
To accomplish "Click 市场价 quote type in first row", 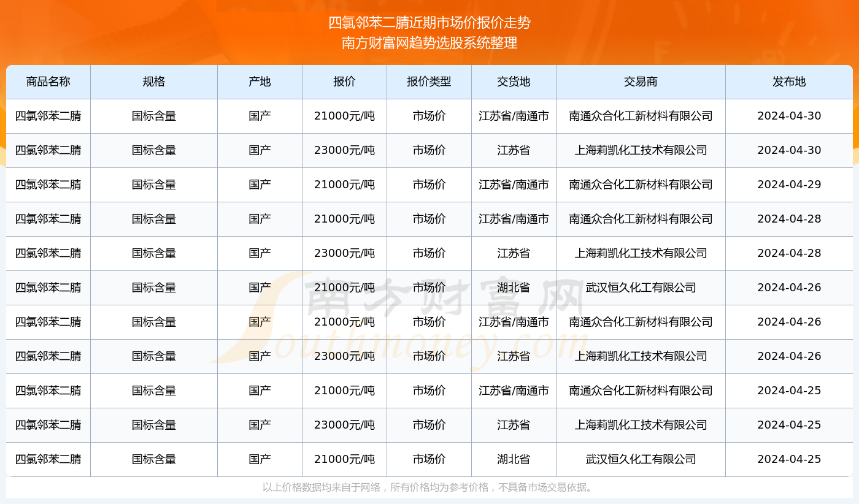I will coord(429,116).
